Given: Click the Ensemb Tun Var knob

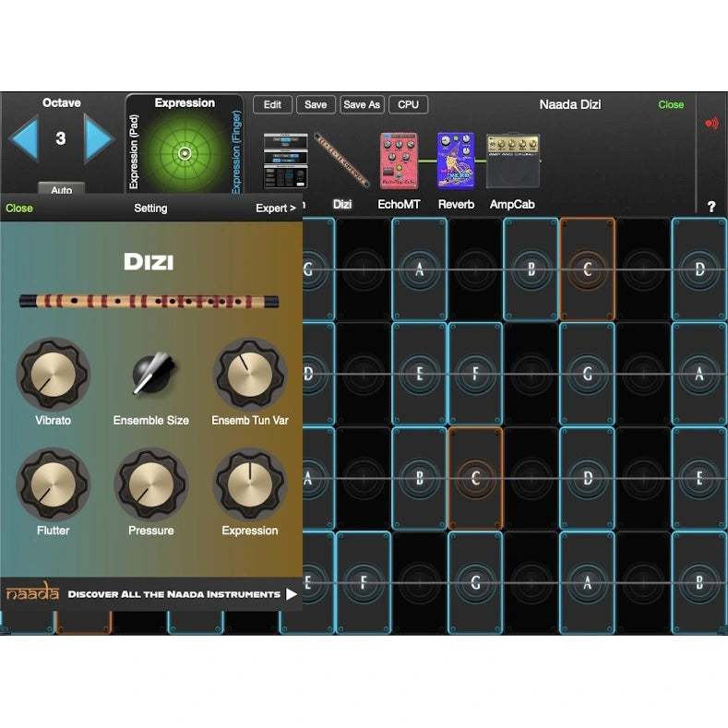Looking at the screenshot, I should pyautogui.click(x=250, y=375).
